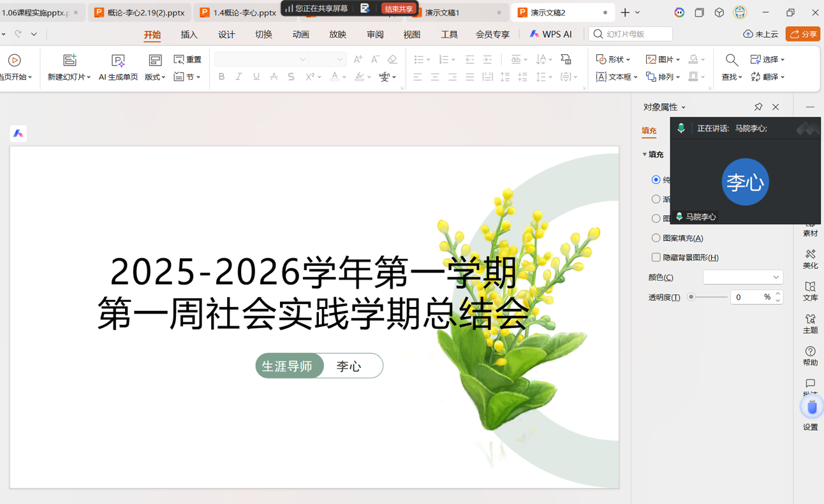Screen dimensions: 824x504
Task: Switch to the 插入 ribbon tab
Action: tap(189, 34)
